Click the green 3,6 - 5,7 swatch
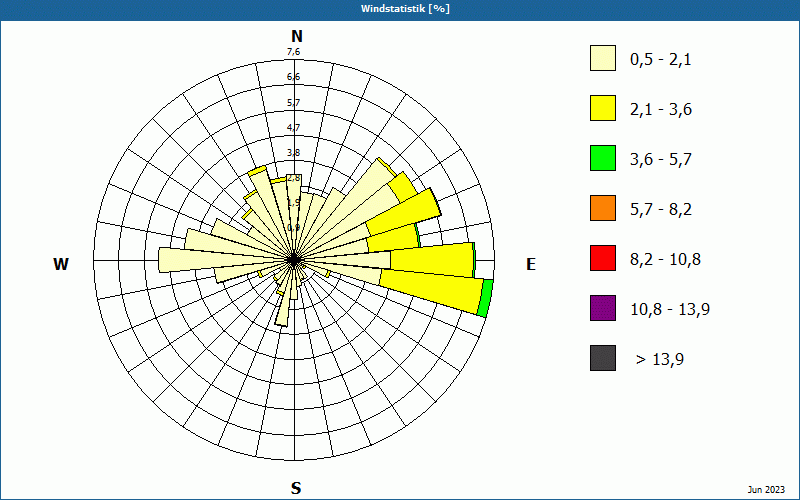The image size is (800, 500). pyautogui.click(x=603, y=158)
